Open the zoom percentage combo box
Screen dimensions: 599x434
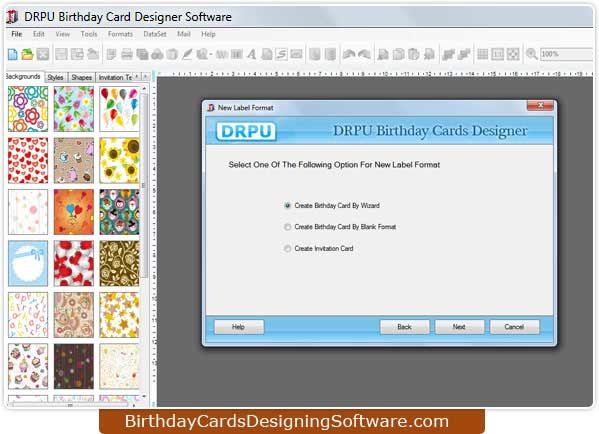click(x=567, y=54)
